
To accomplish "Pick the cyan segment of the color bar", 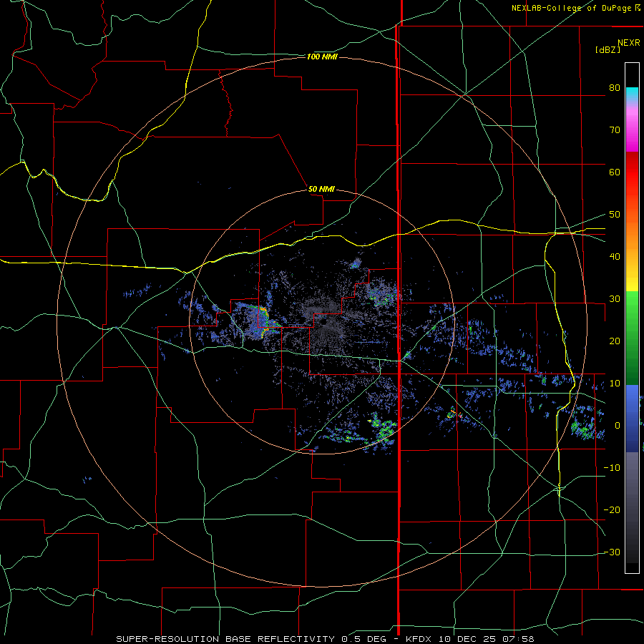I will 632,94.
